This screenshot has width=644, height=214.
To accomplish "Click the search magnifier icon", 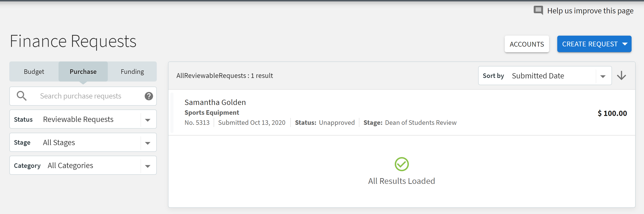I will [x=22, y=96].
